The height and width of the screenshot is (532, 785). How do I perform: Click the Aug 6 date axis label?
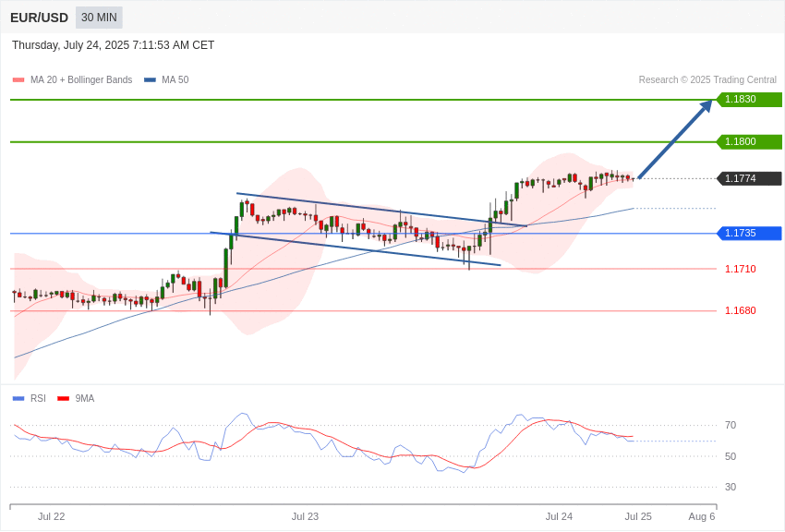click(x=702, y=516)
